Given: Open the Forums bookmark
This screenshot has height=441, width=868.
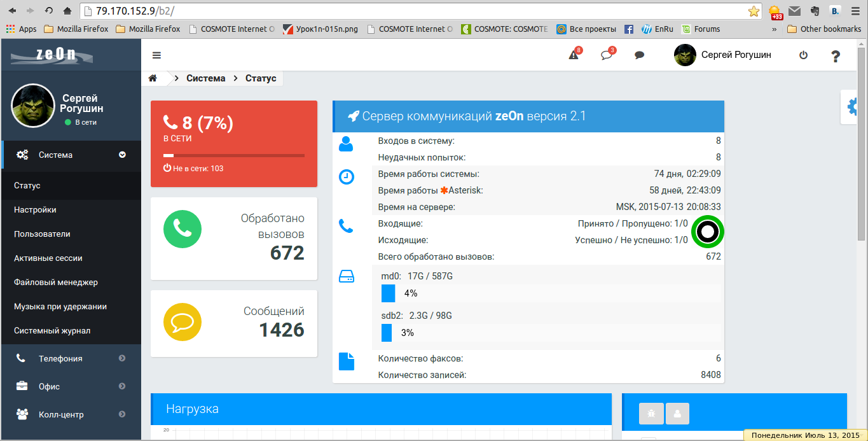Looking at the screenshot, I should (701, 29).
